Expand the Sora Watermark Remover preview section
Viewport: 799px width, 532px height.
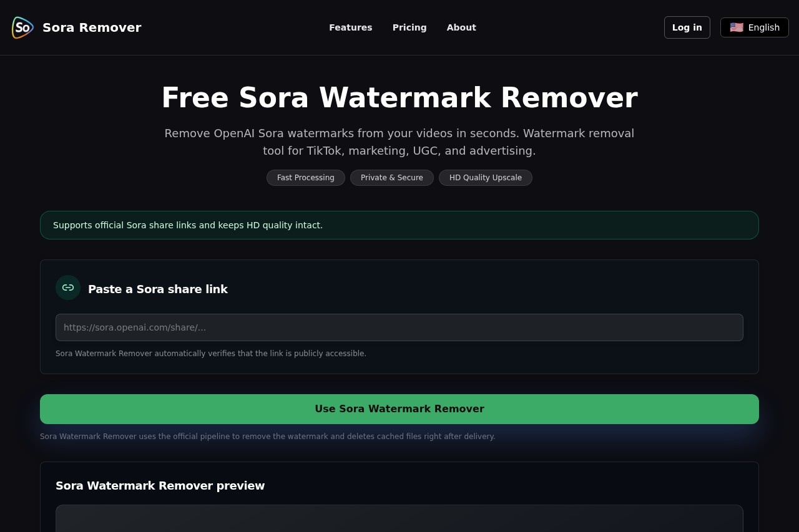160,486
